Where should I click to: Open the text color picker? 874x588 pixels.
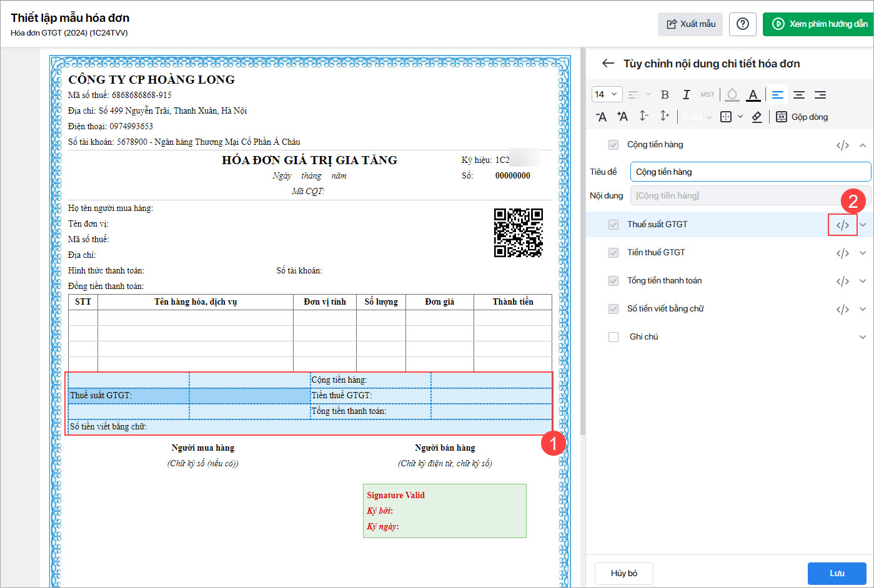point(753,95)
